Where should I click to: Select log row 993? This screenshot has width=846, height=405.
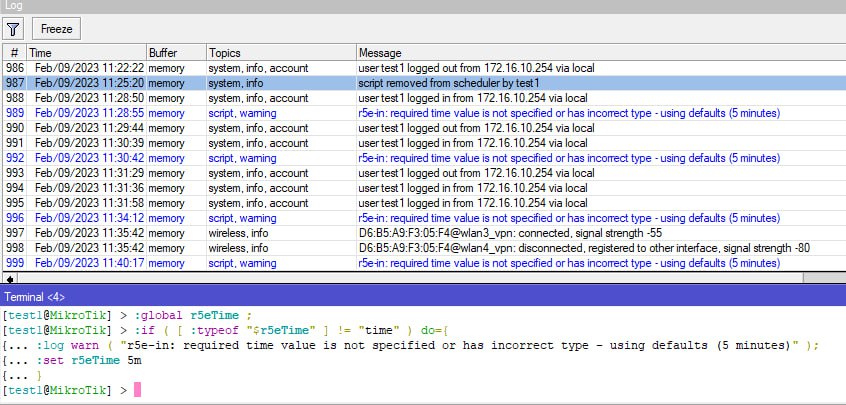click(424, 173)
